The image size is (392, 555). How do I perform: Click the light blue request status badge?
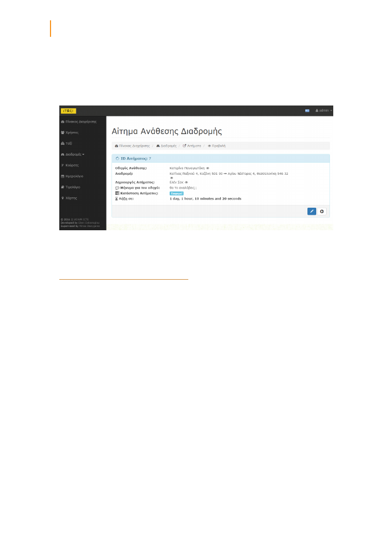tap(177, 193)
